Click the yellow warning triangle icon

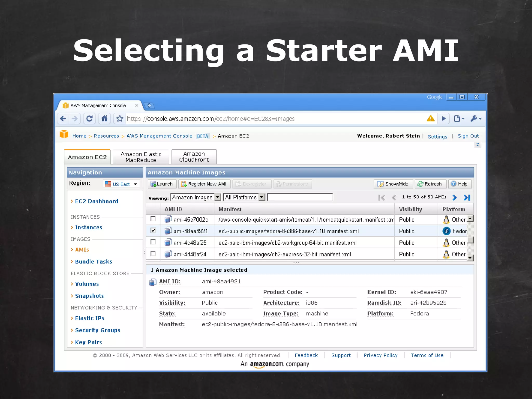[430, 119]
